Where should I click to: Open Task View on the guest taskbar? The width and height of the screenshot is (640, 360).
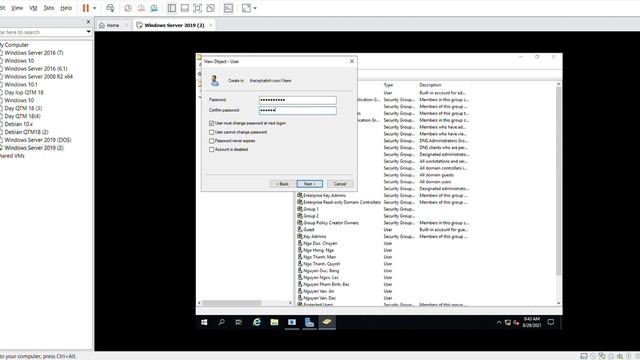click(x=239, y=322)
